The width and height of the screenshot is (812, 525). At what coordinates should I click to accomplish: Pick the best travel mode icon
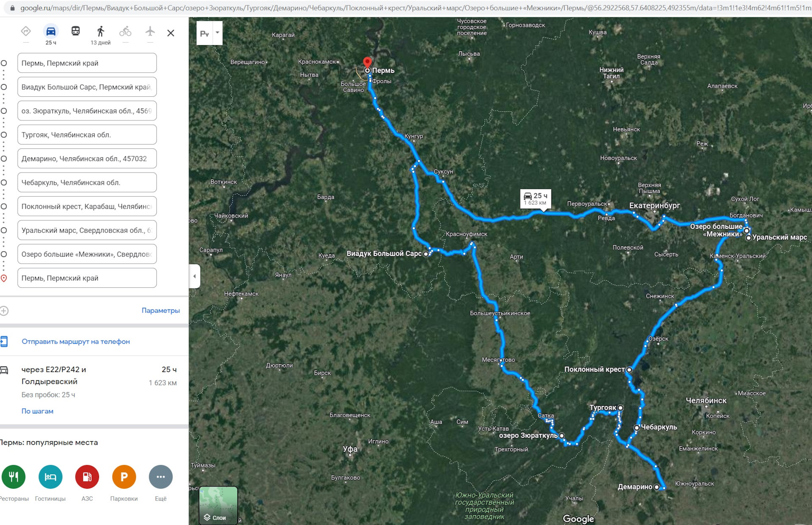[26, 31]
